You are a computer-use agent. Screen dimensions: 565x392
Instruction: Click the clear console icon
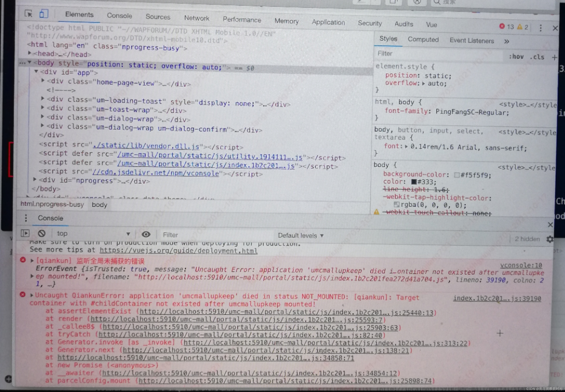tap(42, 233)
